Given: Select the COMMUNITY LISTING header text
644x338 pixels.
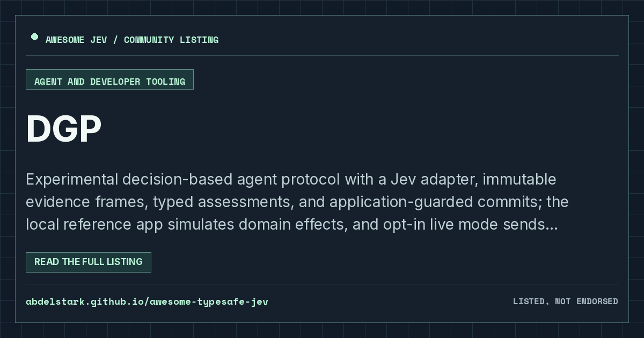Looking at the screenshot, I should click(171, 40).
